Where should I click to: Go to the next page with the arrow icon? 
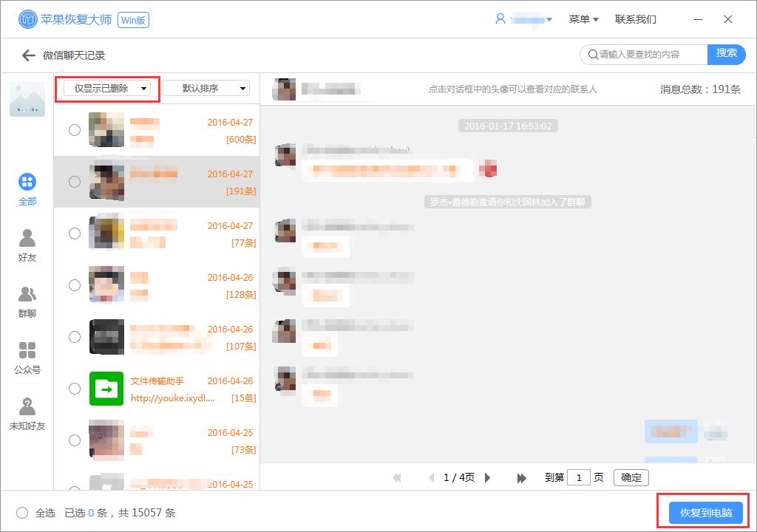pos(488,477)
